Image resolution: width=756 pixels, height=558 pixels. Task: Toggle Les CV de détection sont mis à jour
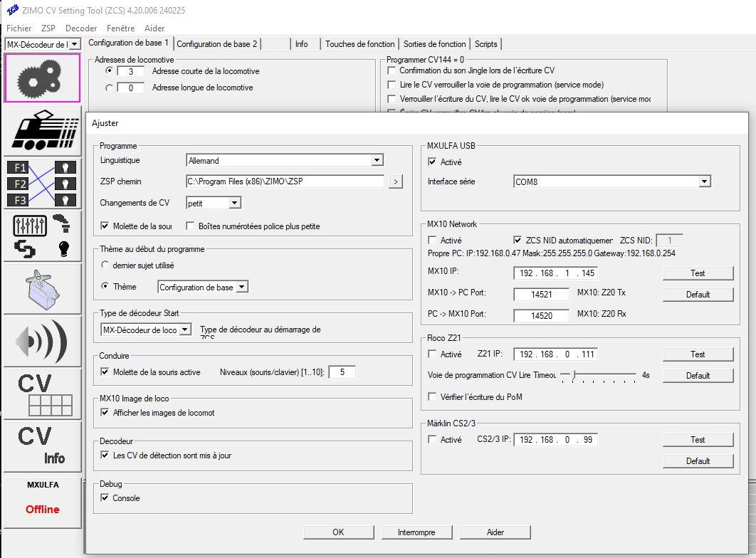104,455
